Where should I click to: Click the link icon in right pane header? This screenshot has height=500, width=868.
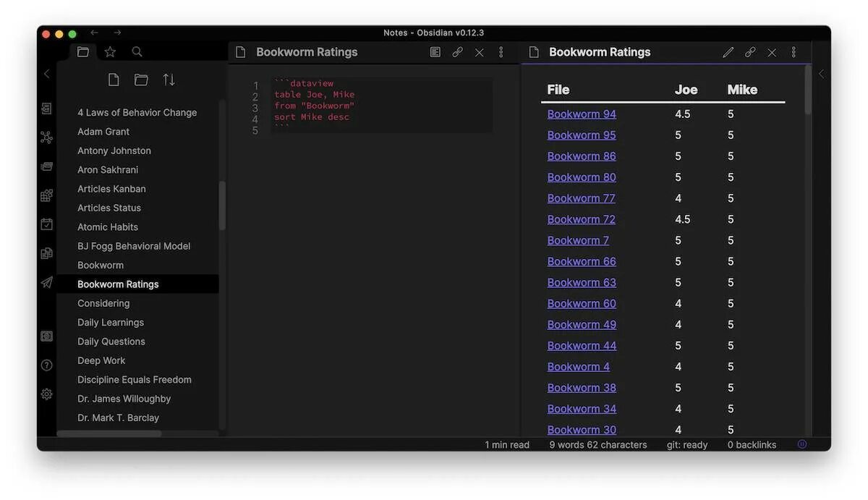coord(750,52)
